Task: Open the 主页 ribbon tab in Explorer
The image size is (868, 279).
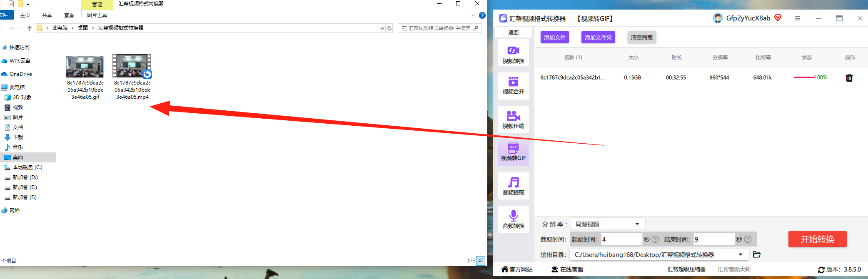Action: [x=25, y=15]
